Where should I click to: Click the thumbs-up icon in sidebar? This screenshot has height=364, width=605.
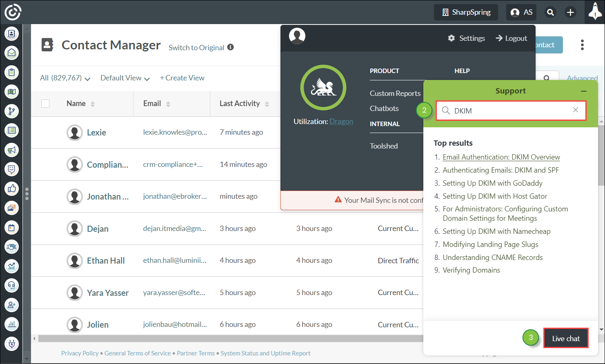(12, 189)
